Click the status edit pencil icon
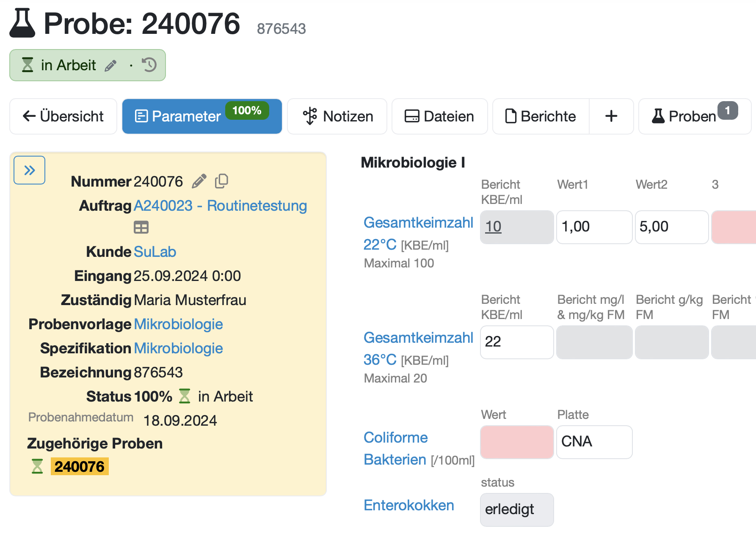This screenshot has height=534, width=756. 110,66
